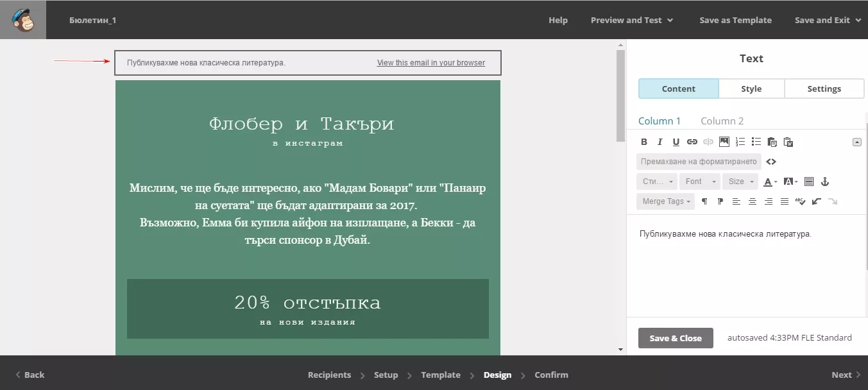This screenshot has height=390, width=868.
Task: Open the Font dropdown
Action: tap(700, 182)
